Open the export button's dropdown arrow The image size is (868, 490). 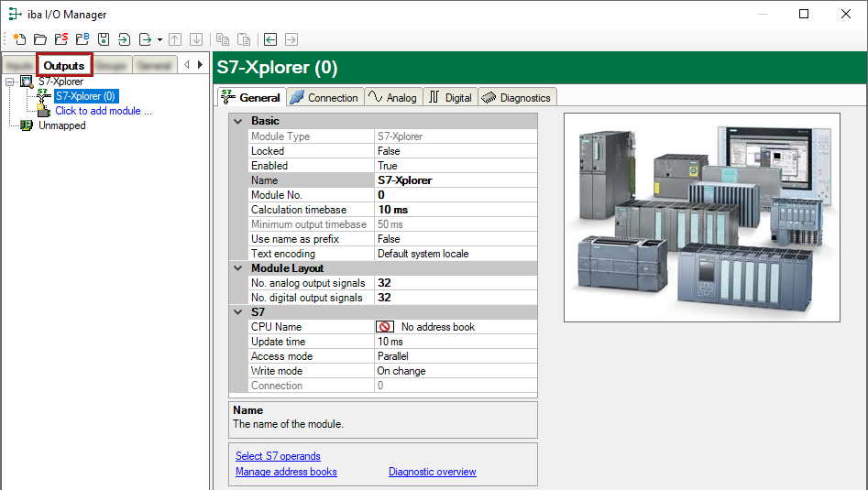(x=159, y=39)
